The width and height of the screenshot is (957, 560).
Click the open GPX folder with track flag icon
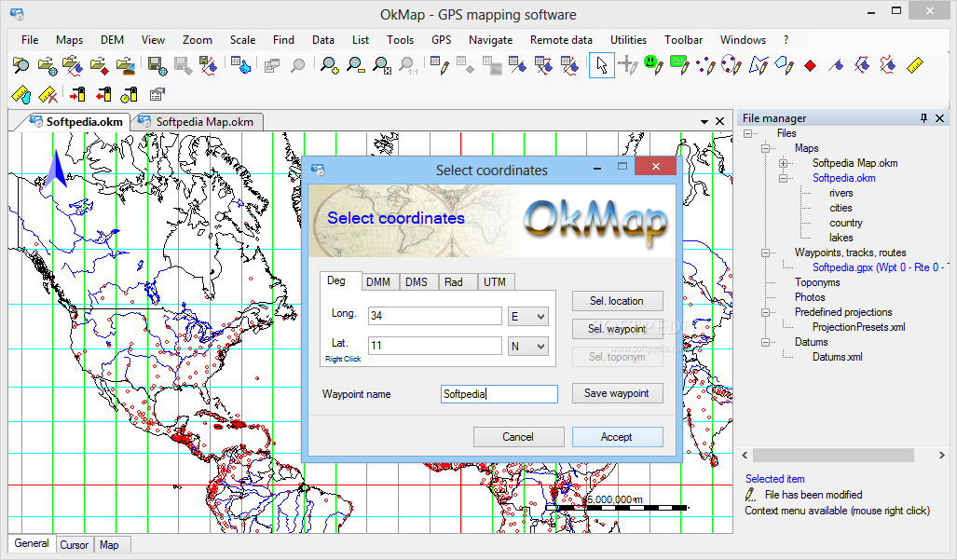click(73, 64)
